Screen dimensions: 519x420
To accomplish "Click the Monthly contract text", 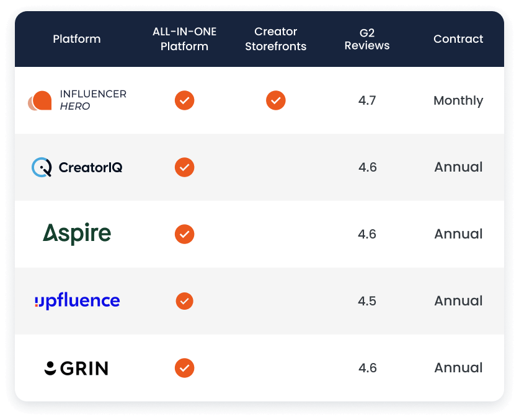I will click(458, 100).
